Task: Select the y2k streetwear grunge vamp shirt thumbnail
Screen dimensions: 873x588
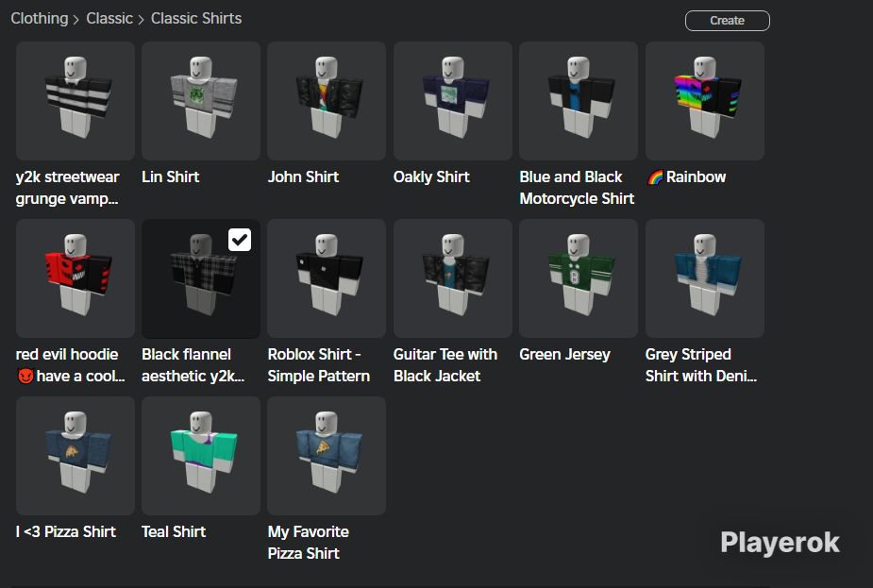Action: 76,101
